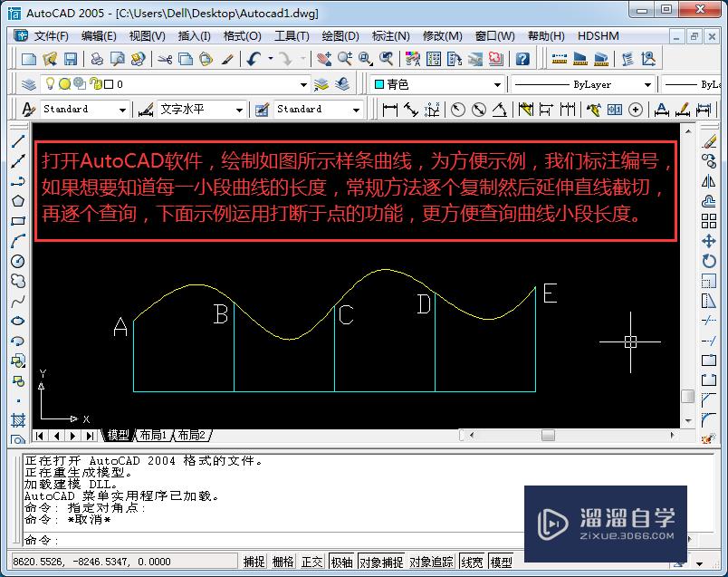Switch to the 布局1 tab

(x=156, y=434)
